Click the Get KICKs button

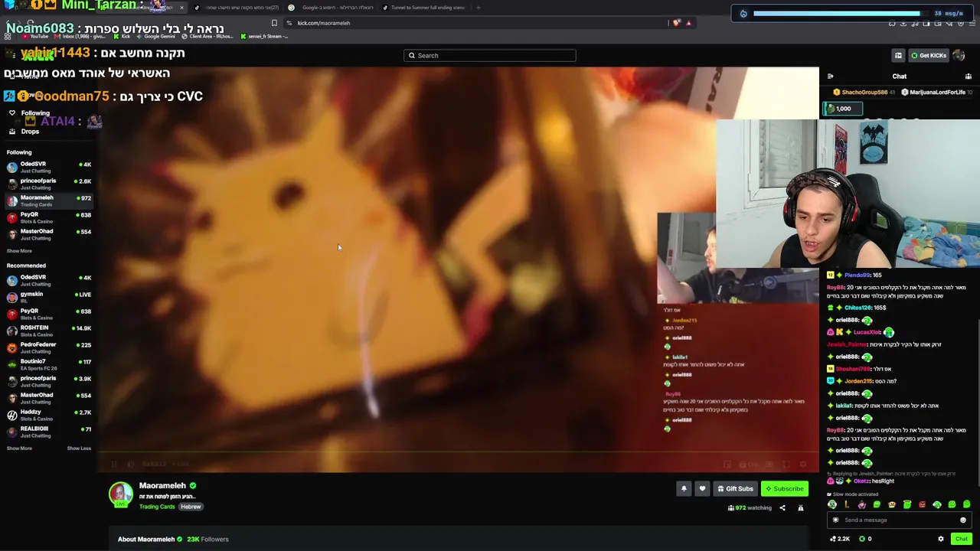pos(929,55)
